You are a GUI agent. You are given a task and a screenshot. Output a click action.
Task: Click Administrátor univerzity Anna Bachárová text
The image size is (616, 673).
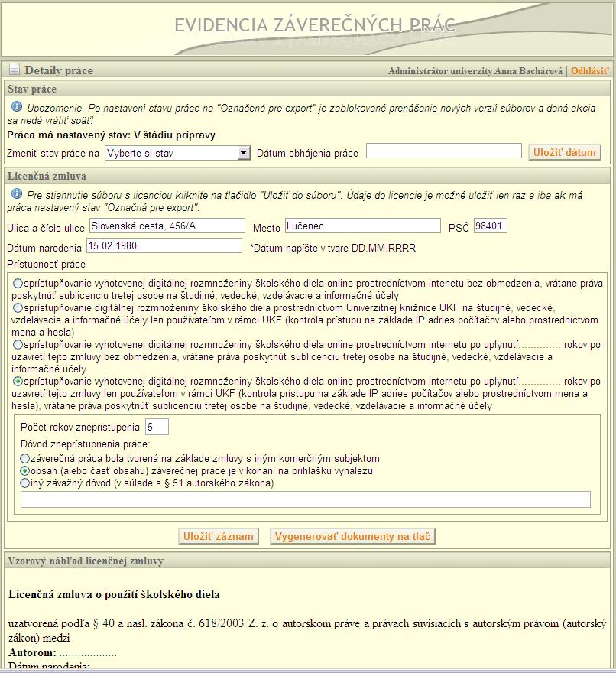click(x=475, y=71)
